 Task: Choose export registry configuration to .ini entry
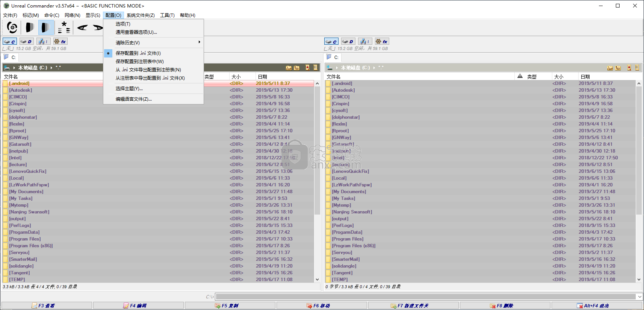153,78
